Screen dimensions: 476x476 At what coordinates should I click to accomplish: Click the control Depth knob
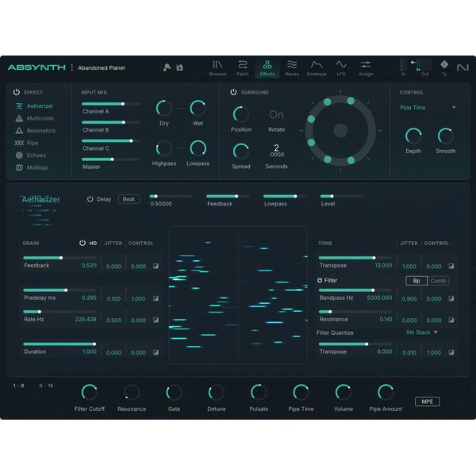click(x=413, y=136)
